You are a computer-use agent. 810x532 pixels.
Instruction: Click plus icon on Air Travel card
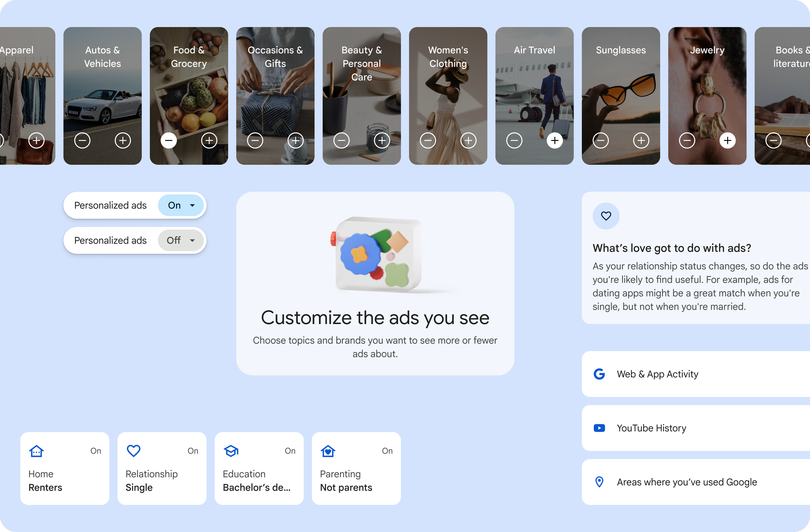coord(555,140)
